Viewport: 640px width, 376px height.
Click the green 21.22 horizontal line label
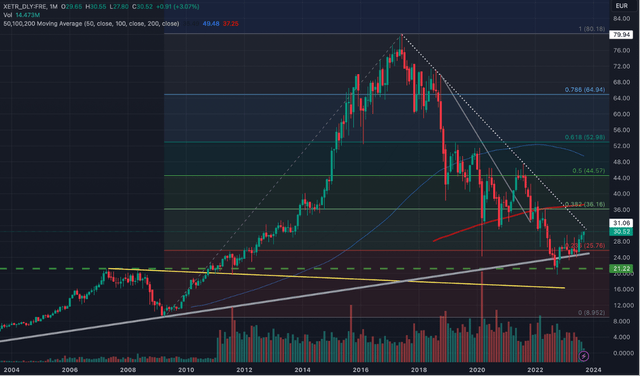tap(621, 269)
